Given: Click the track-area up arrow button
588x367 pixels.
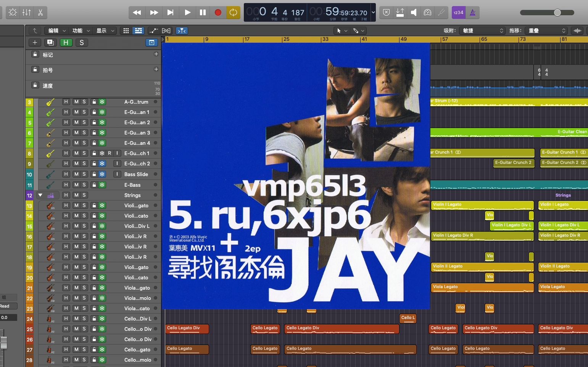Looking at the screenshot, I should click(35, 30).
